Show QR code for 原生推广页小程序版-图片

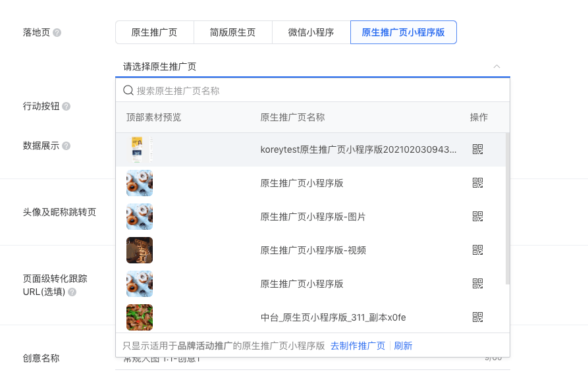[x=477, y=217]
